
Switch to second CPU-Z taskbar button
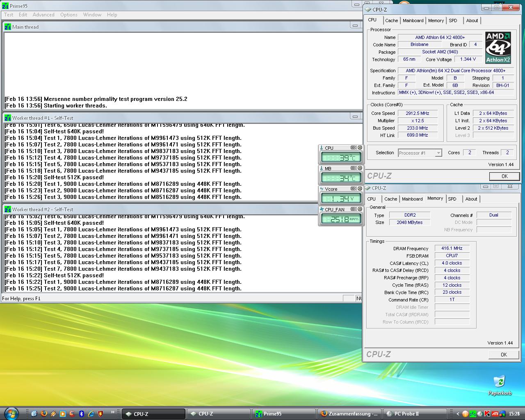[x=219, y=414]
